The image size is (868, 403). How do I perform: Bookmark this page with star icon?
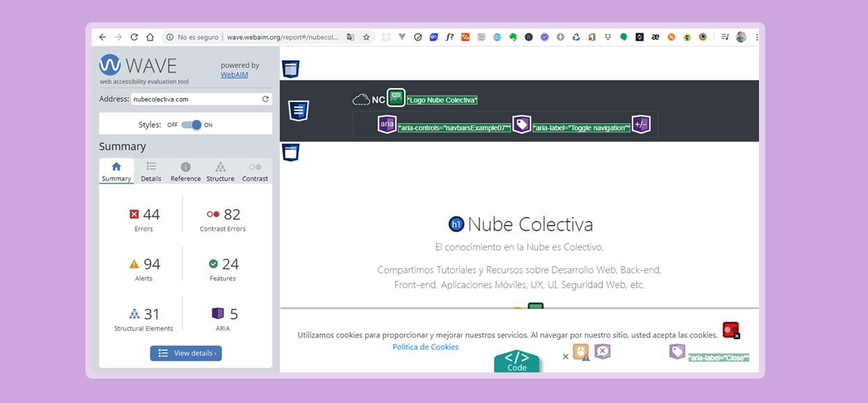click(x=367, y=37)
